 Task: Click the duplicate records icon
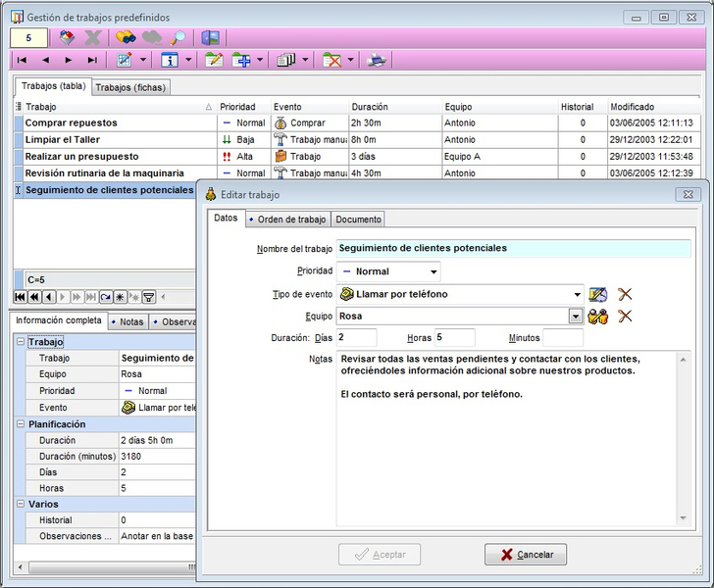286,60
